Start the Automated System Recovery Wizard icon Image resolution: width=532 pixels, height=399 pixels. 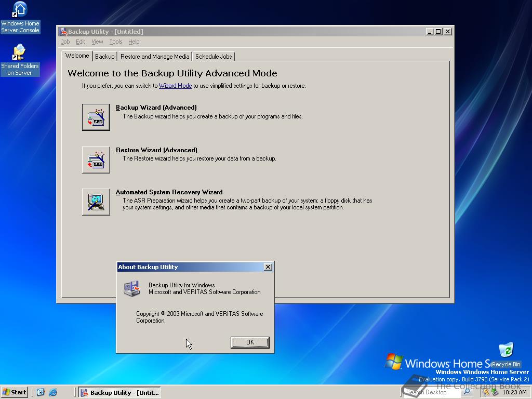coord(96,202)
